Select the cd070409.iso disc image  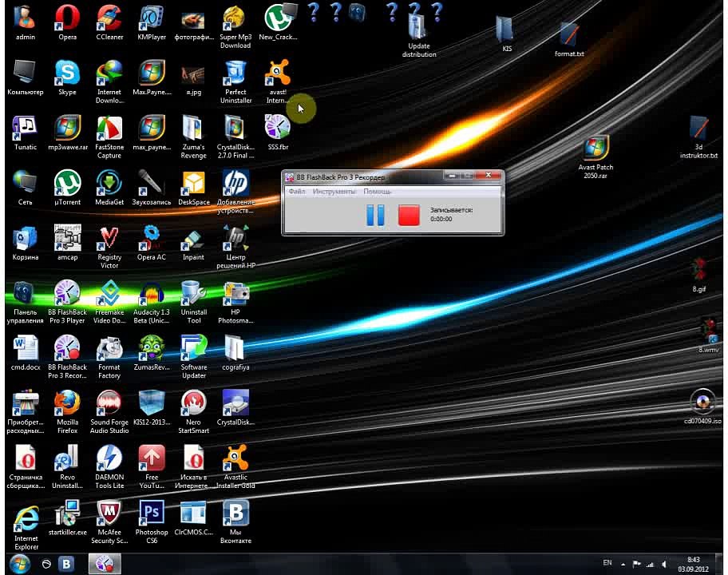702,406
